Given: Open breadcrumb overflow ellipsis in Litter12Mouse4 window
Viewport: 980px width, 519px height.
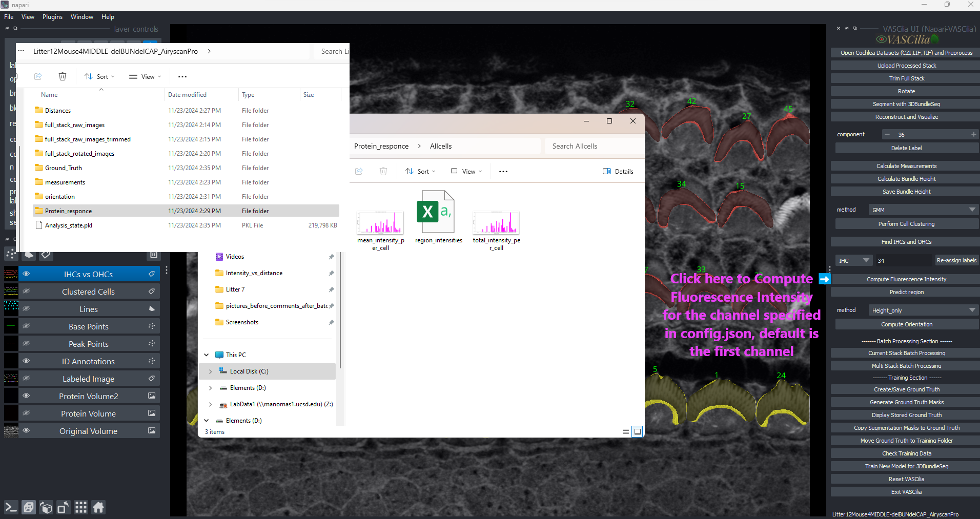Looking at the screenshot, I should coord(21,51).
